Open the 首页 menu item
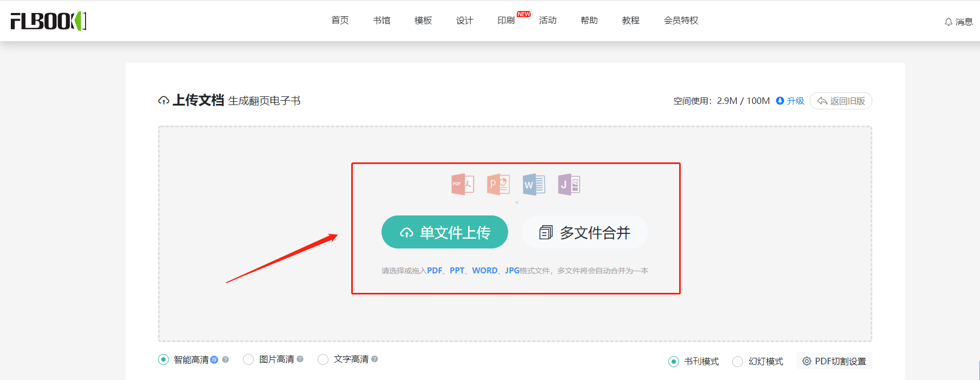 tap(340, 20)
